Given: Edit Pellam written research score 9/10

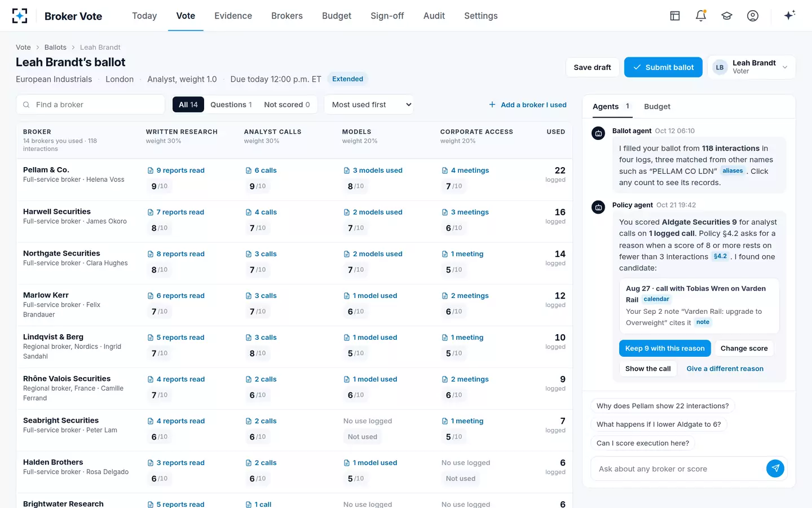Looking at the screenshot, I should [x=159, y=186].
